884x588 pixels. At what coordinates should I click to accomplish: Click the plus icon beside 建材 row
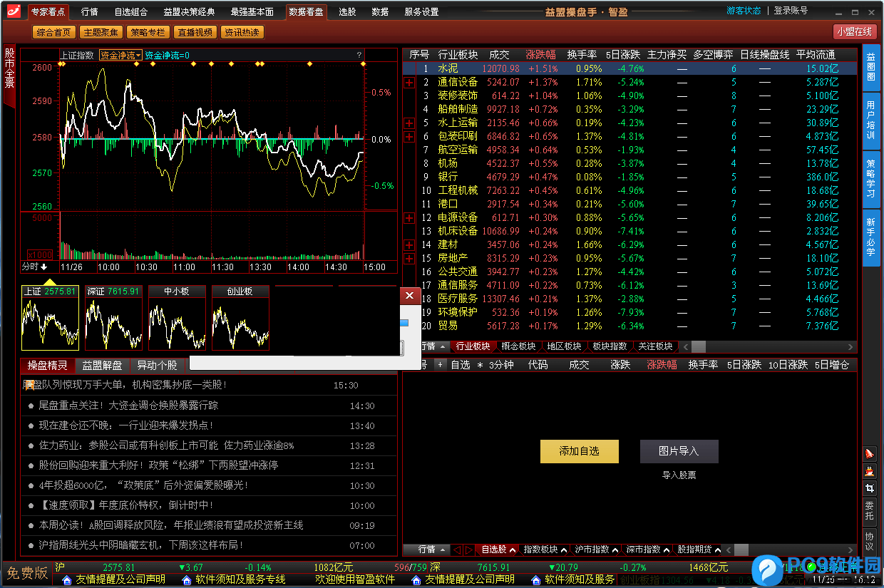pyautogui.click(x=409, y=245)
